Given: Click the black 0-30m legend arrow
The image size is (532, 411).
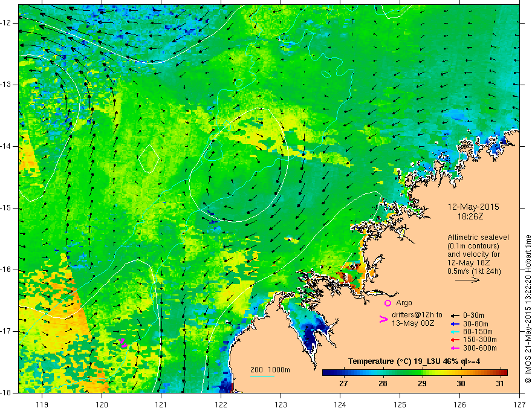Looking at the screenshot, I should [x=455, y=316].
